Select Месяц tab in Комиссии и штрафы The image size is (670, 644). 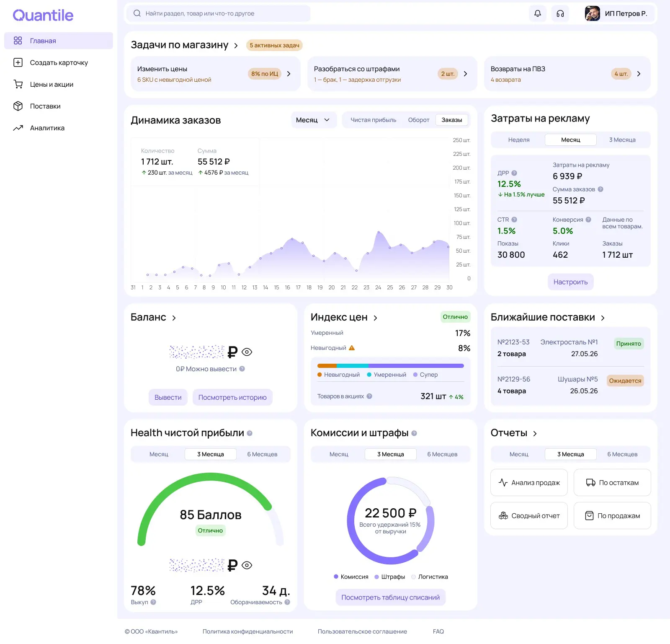point(339,454)
